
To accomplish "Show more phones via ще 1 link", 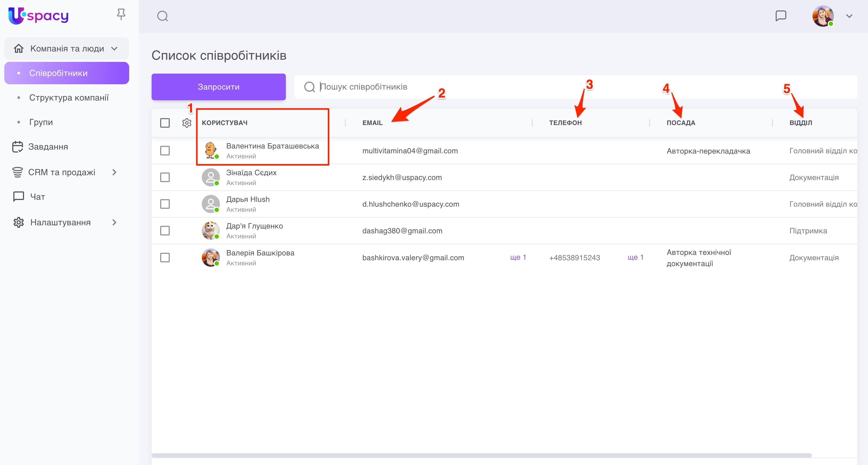I will (636, 257).
